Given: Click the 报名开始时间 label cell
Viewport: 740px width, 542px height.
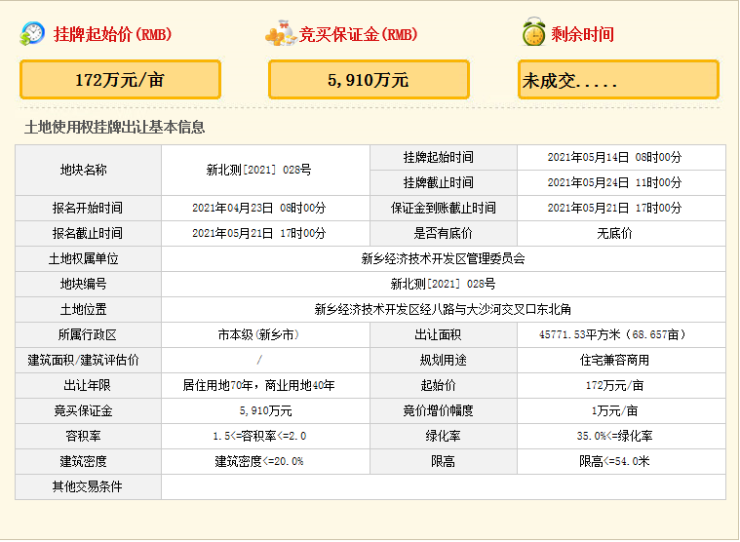Looking at the screenshot, I should 88,208.
